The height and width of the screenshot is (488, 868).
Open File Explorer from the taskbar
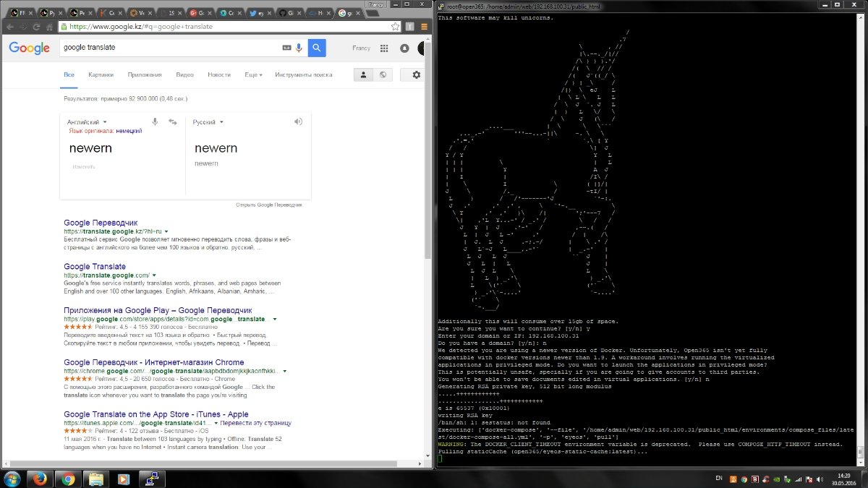[96, 479]
